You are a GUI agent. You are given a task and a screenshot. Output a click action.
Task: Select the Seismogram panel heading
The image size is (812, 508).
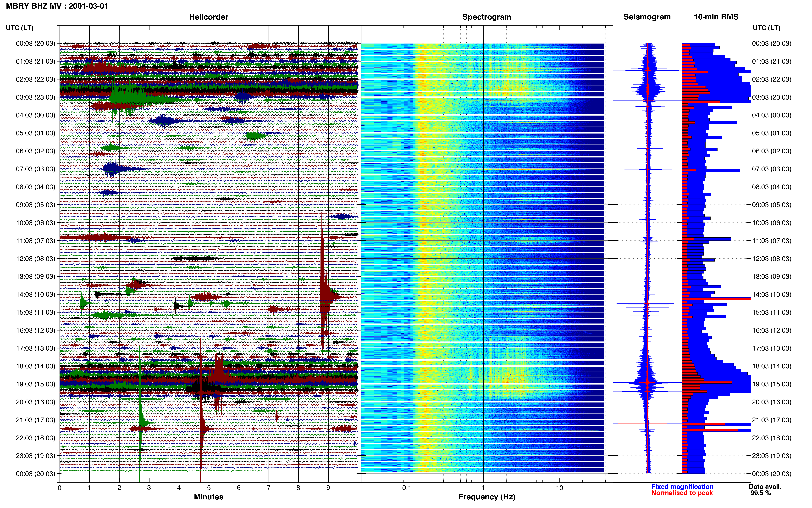647,17
